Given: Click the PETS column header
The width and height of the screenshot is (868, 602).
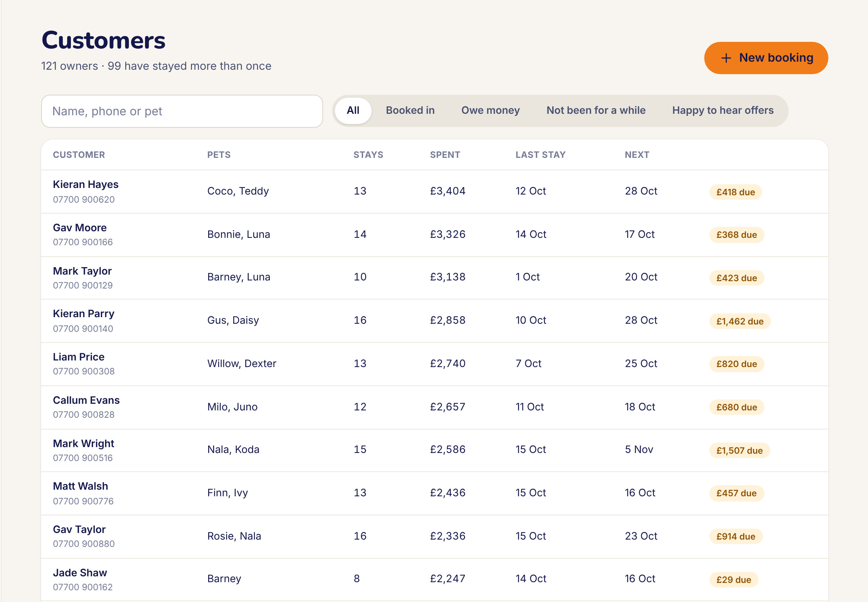Looking at the screenshot, I should (219, 155).
